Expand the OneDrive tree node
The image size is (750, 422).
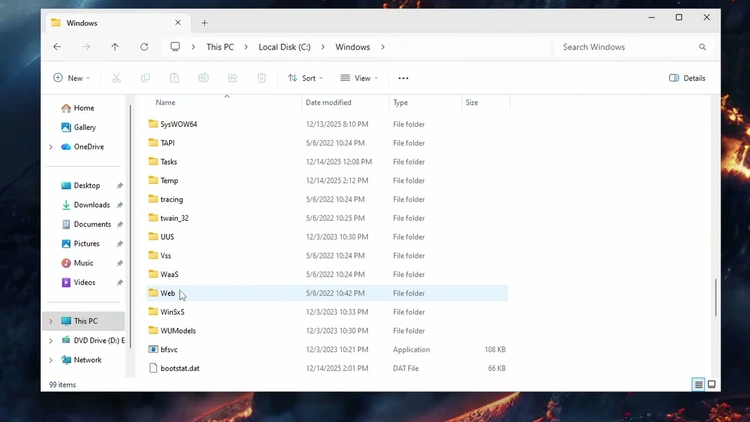[x=51, y=147]
